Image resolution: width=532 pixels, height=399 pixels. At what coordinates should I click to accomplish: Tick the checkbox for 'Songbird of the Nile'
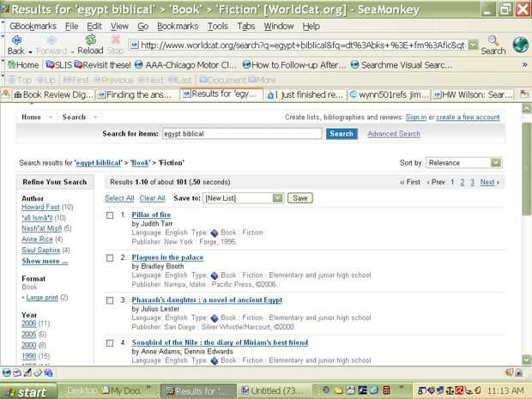[110, 343]
